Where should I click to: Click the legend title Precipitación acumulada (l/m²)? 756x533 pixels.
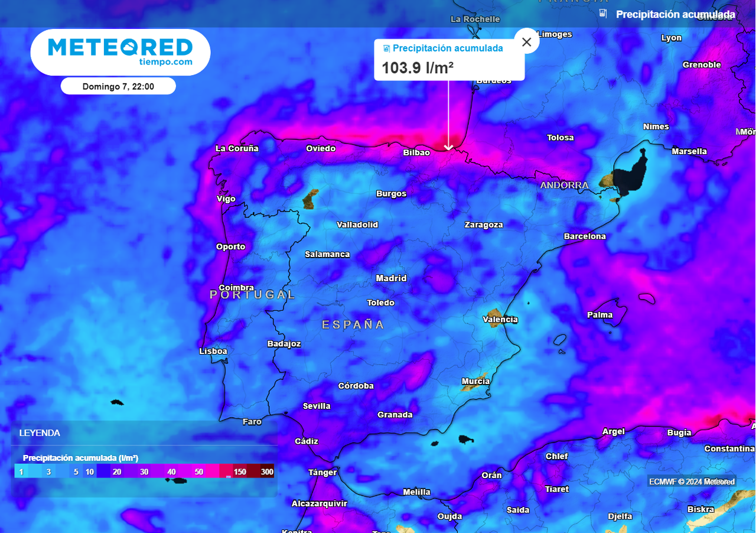pos(80,458)
